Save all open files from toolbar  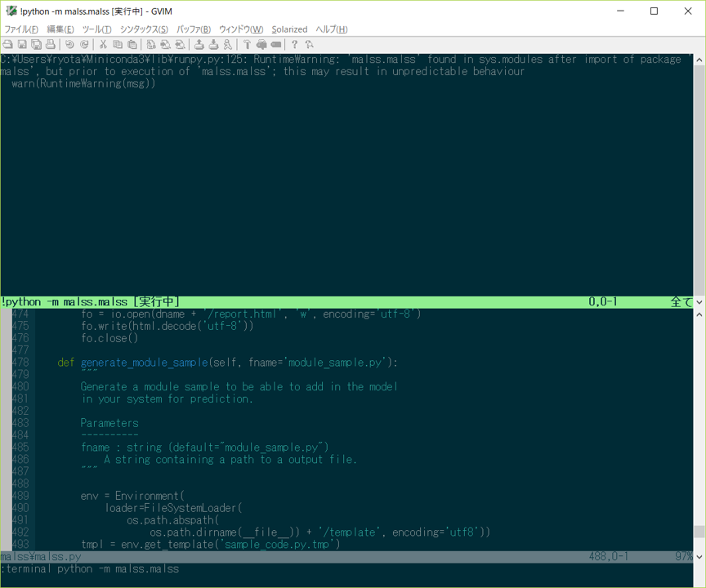pyautogui.click(x=36, y=44)
